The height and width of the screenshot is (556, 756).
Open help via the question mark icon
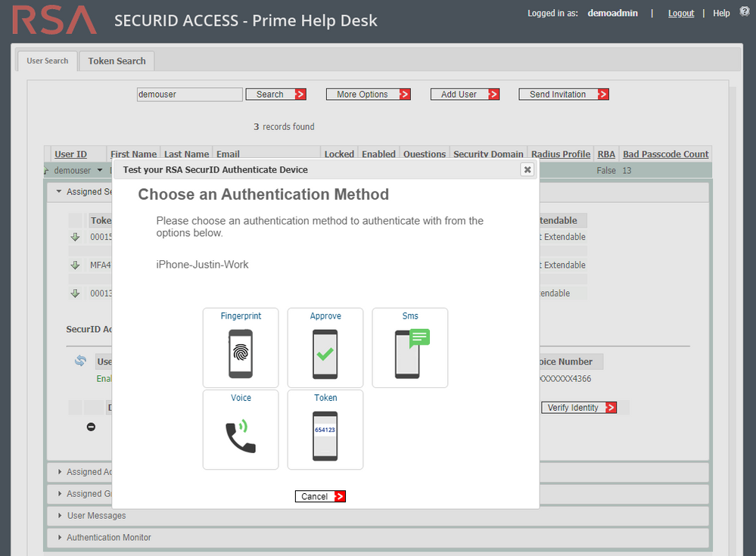(744, 11)
